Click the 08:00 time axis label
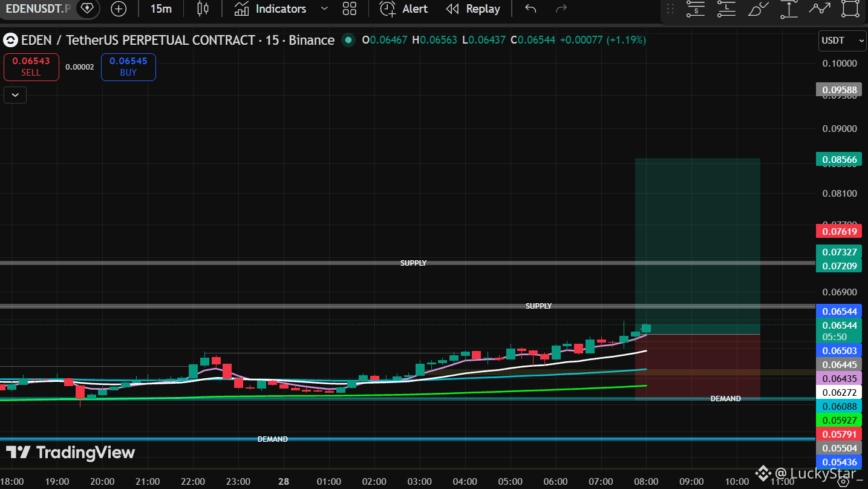This screenshot has height=489, width=868. (646, 482)
